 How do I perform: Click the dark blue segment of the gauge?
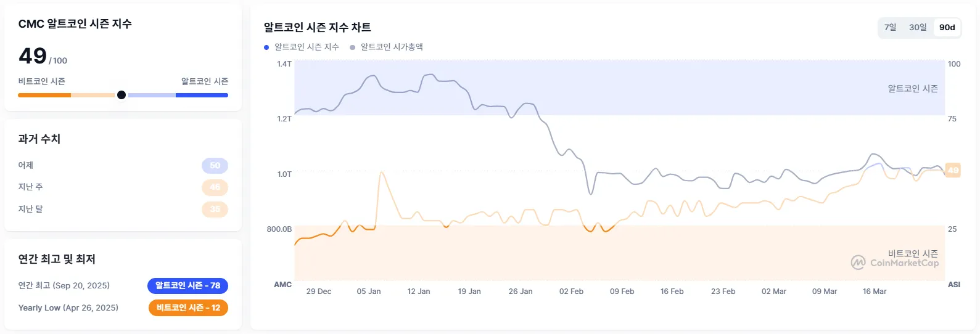(202, 95)
